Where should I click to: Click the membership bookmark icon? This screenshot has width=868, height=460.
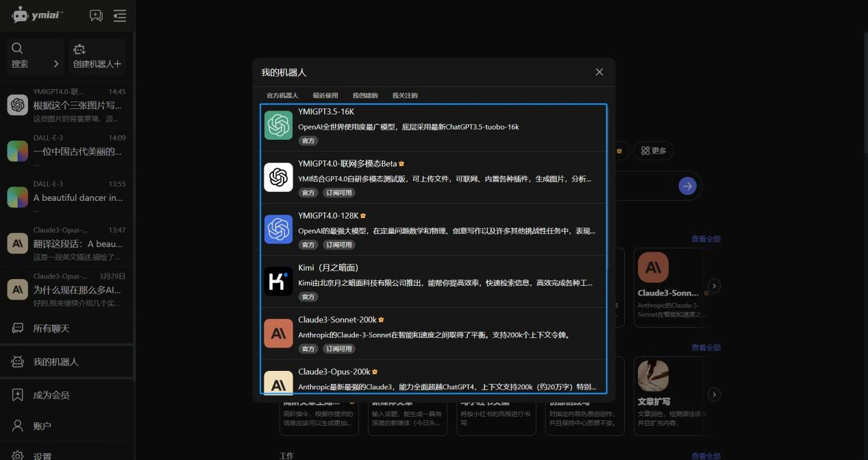tap(18, 395)
